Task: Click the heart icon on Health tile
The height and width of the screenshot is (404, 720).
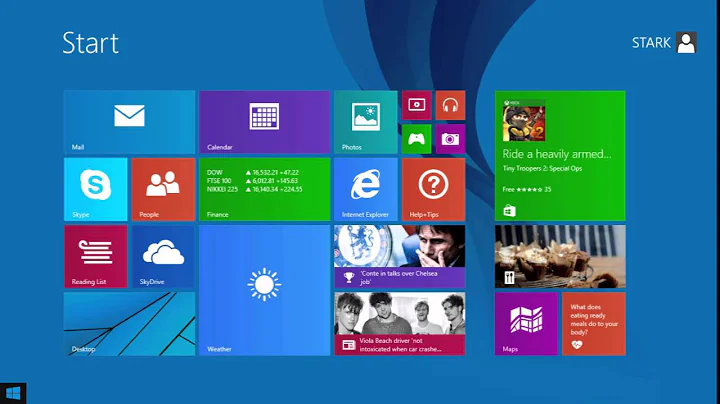Action: coord(577,344)
